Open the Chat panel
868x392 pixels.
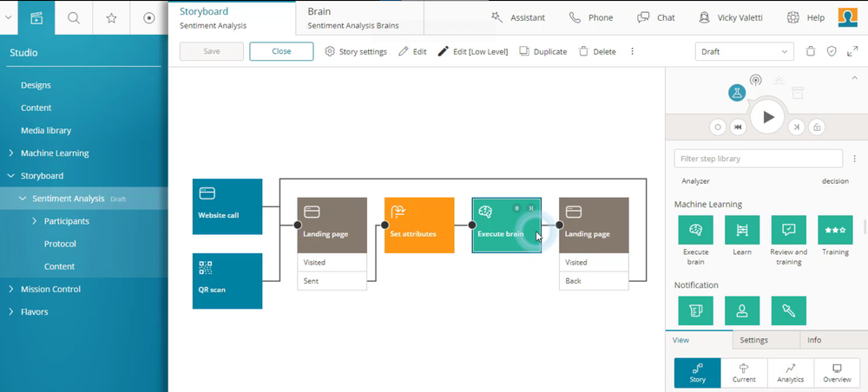tap(656, 17)
